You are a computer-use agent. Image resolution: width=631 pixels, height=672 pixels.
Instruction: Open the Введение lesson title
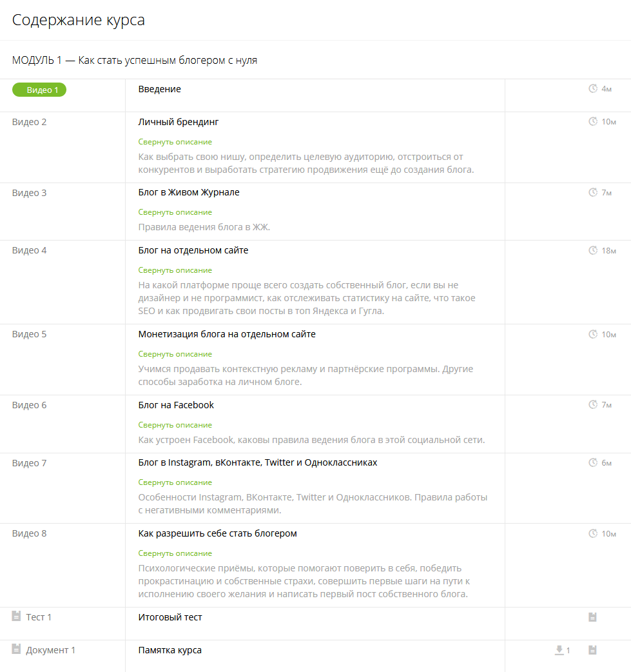click(x=159, y=89)
